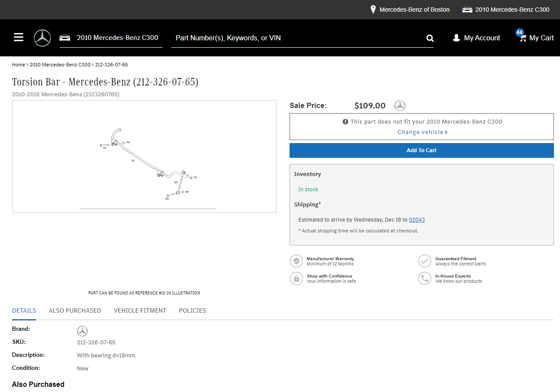Click the Guaranteed Fitment checkmark icon

pyautogui.click(x=424, y=261)
